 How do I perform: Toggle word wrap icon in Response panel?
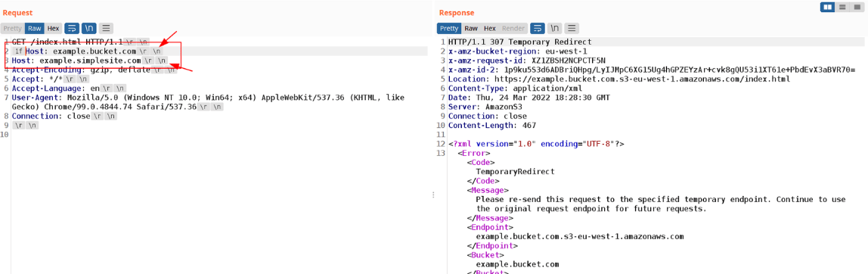pos(537,28)
